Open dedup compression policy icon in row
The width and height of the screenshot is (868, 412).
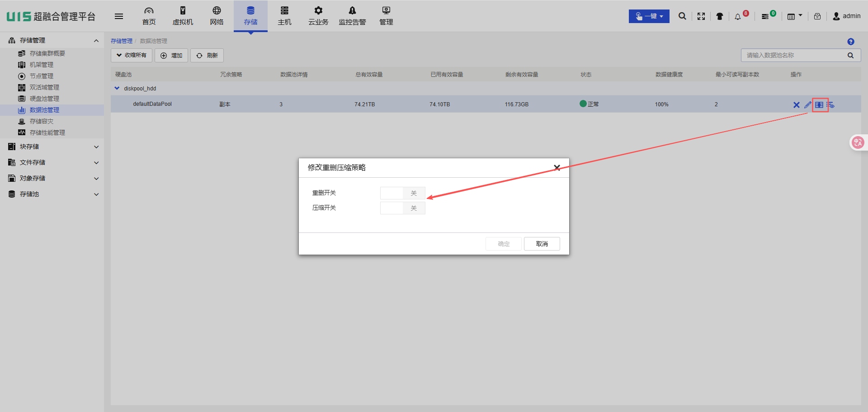tap(819, 105)
